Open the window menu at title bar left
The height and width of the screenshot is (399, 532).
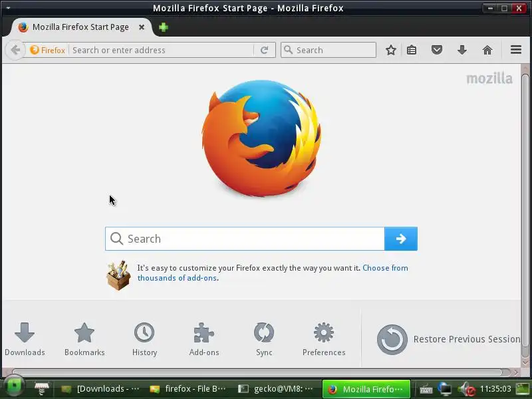click(x=8, y=7)
